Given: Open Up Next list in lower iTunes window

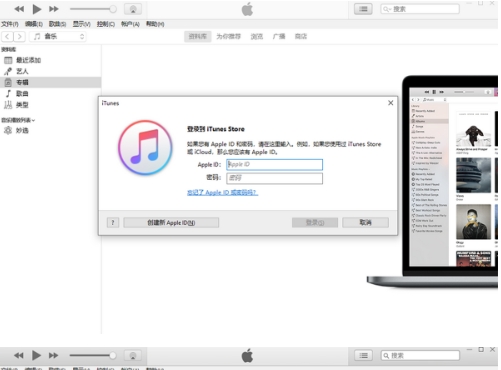Looking at the screenshot, I should [x=363, y=356].
